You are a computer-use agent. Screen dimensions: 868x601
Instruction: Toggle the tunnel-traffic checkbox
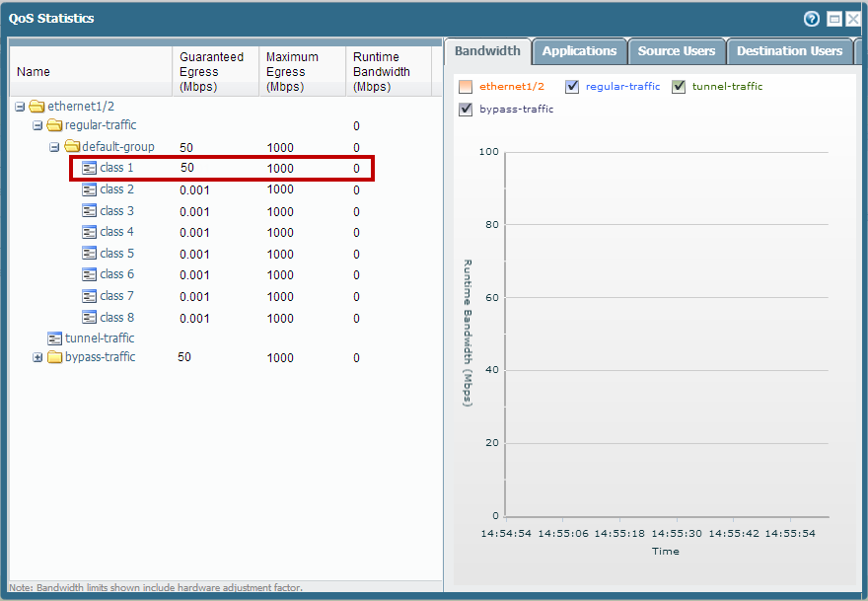point(679,87)
